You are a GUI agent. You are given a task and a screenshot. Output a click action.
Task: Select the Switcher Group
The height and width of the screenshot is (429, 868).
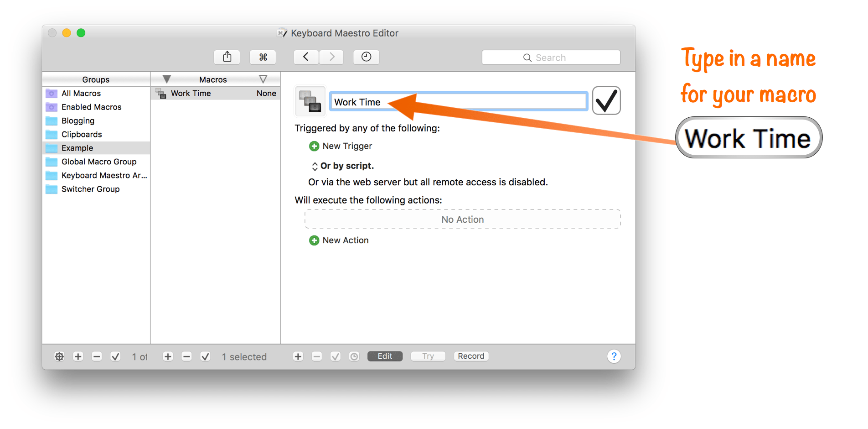click(x=96, y=189)
